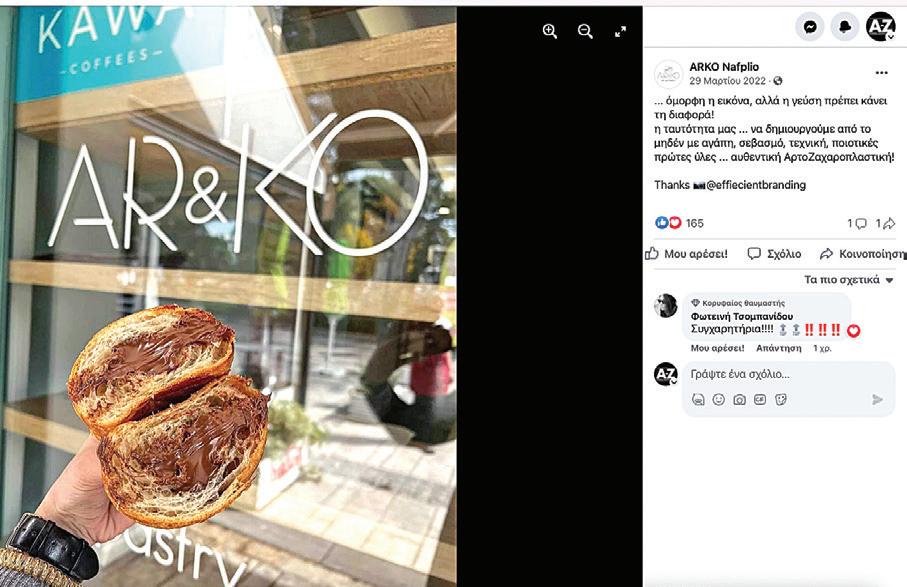Click Απάντηση under Φωτεινή's comment

point(779,348)
